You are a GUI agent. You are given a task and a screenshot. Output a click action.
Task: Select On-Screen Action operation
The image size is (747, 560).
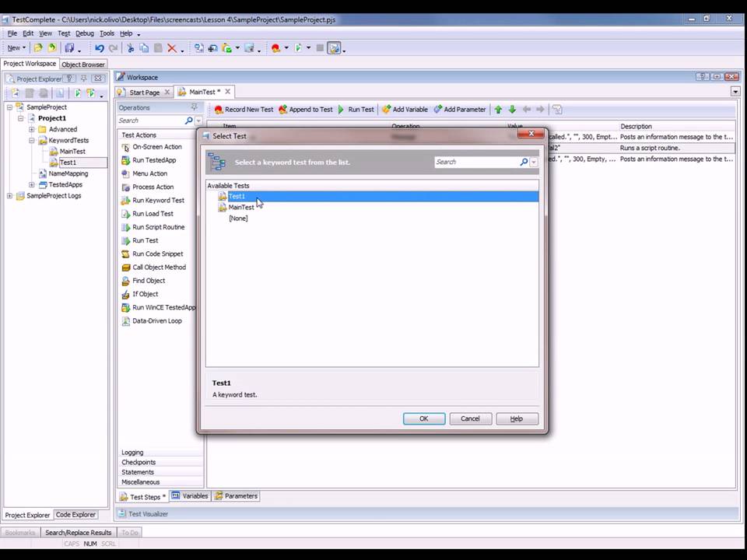tap(152, 147)
